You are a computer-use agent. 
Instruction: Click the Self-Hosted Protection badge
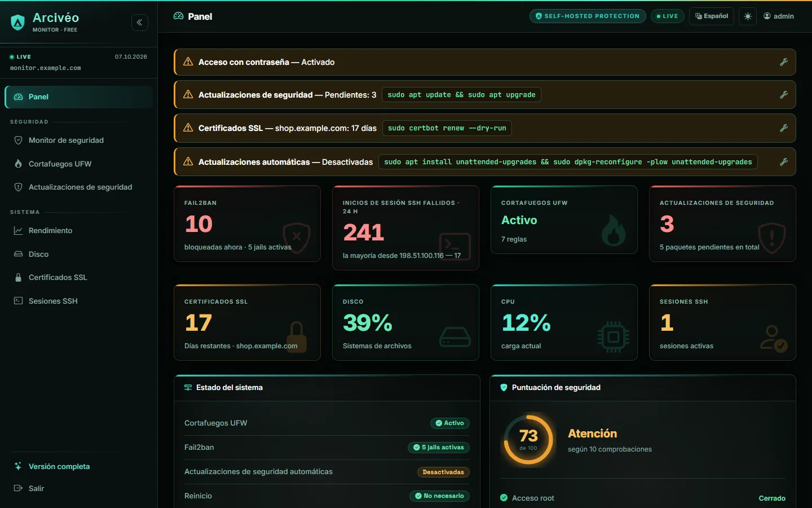tap(588, 16)
